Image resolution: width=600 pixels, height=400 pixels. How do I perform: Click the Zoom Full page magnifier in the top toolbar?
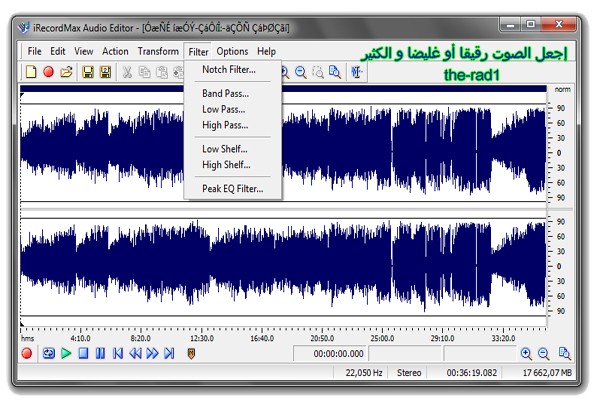335,72
